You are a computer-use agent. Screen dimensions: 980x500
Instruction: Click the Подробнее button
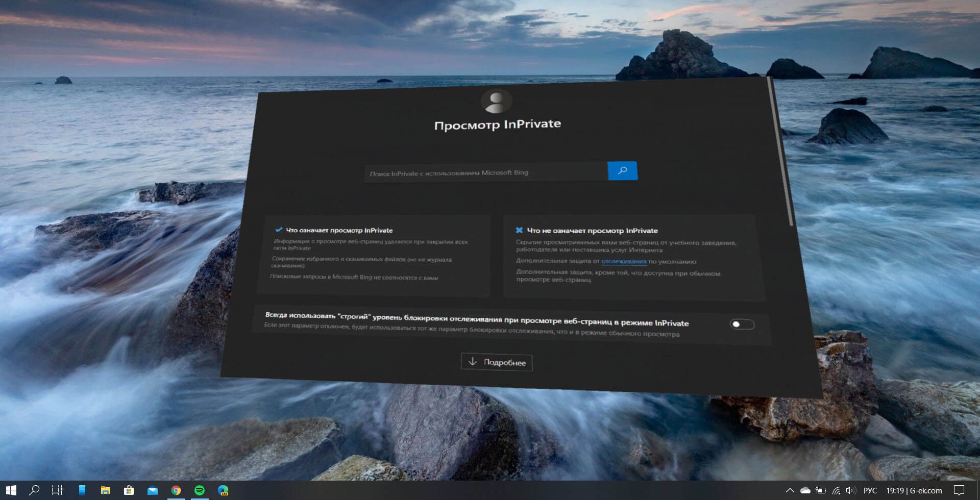point(497,362)
